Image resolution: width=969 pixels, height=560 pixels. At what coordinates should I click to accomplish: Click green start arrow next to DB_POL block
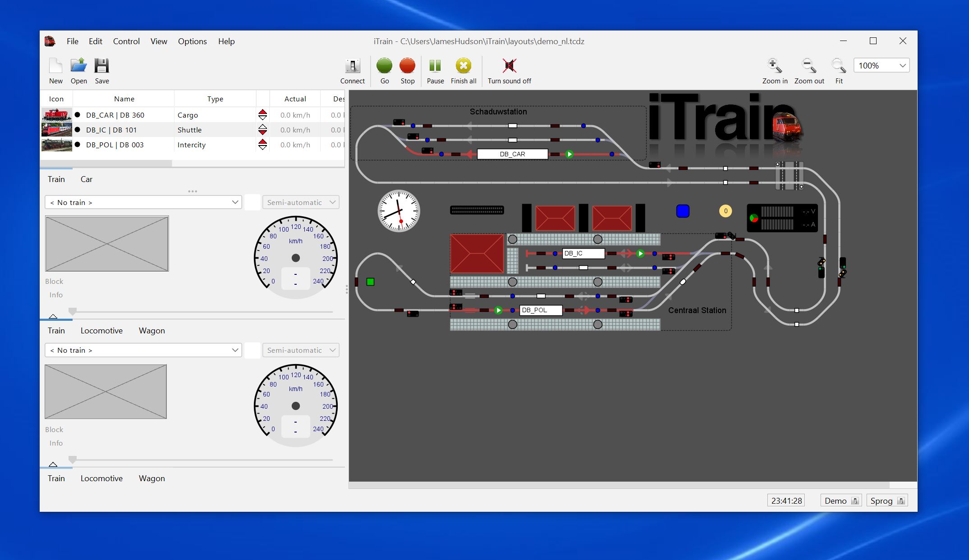pos(498,310)
